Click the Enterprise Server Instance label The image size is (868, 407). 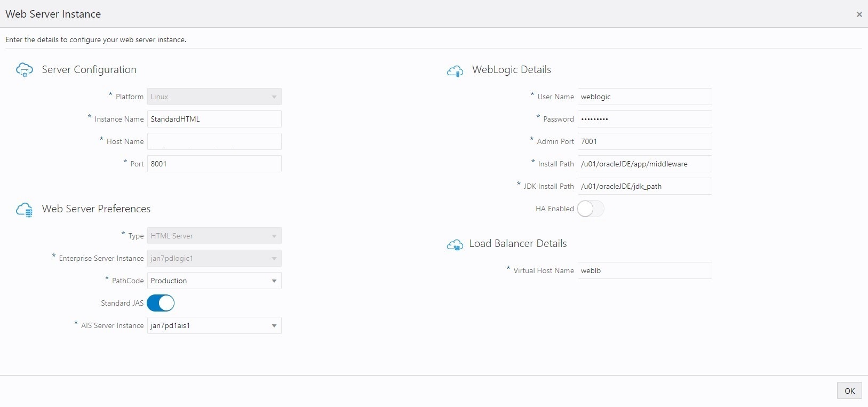click(x=101, y=258)
